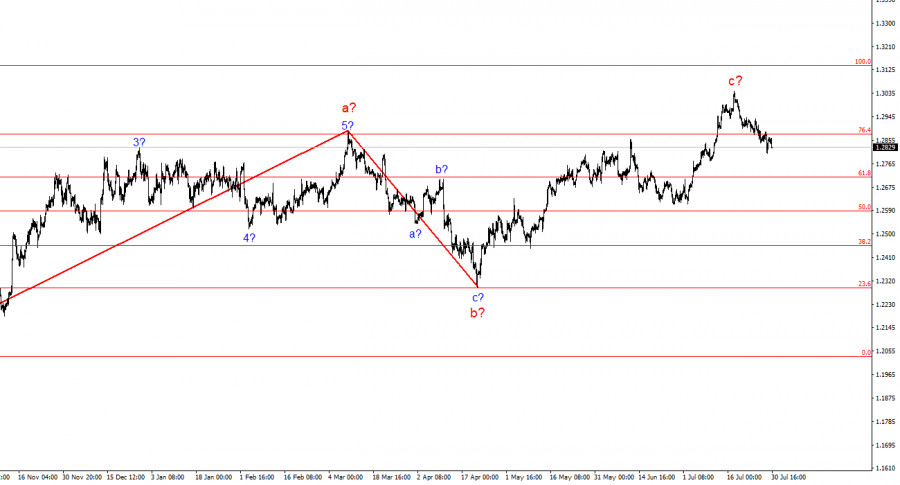Click the 31 May 00:00 time label
900x485 pixels.
(614, 478)
